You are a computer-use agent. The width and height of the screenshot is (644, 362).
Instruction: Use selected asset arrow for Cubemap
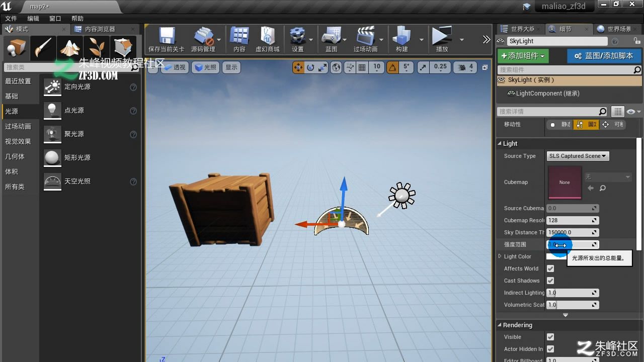click(x=591, y=188)
